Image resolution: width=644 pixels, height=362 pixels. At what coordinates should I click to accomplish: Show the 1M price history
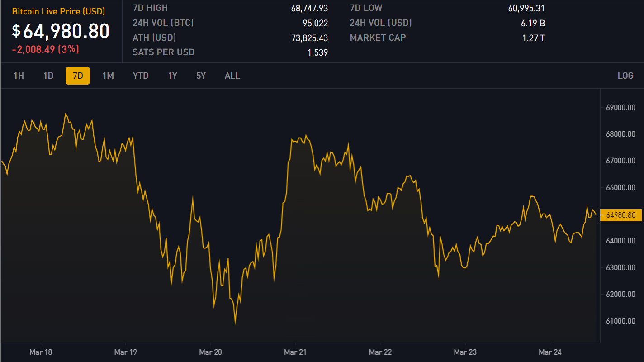click(108, 76)
